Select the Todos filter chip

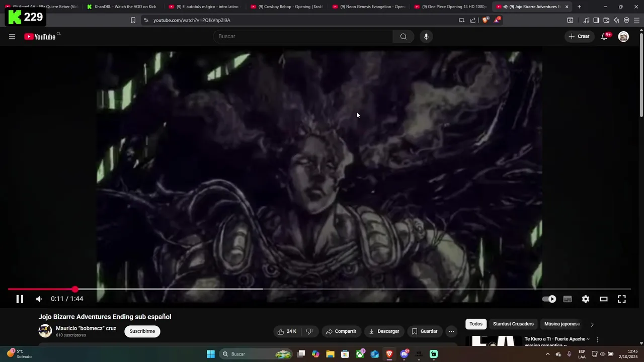coord(476,324)
